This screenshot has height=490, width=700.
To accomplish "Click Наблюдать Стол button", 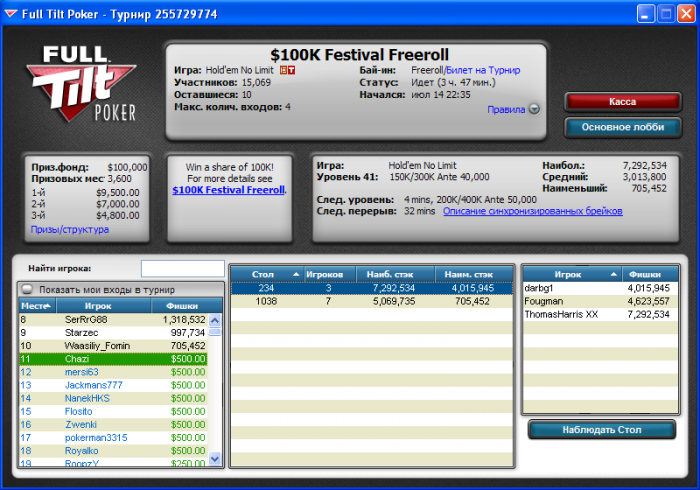I will pos(601,430).
